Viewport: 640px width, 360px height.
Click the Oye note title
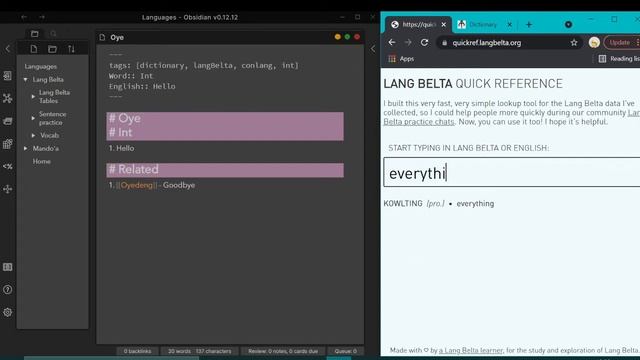click(117, 37)
